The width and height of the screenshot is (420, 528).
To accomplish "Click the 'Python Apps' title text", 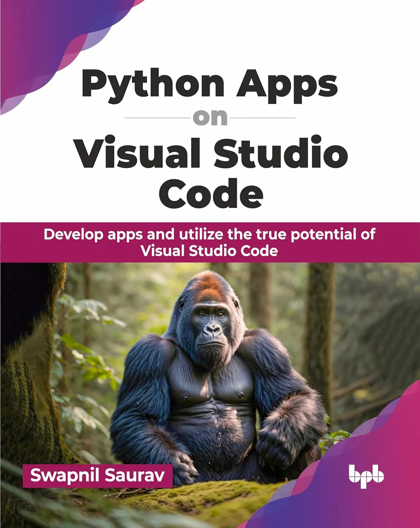I will pyautogui.click(x=210, y=84).
